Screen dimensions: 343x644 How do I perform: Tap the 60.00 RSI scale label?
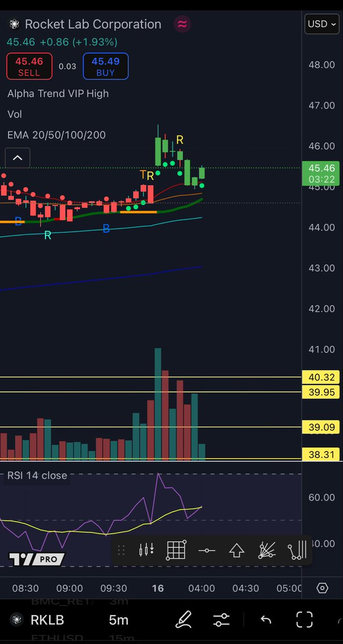[322, 497]
